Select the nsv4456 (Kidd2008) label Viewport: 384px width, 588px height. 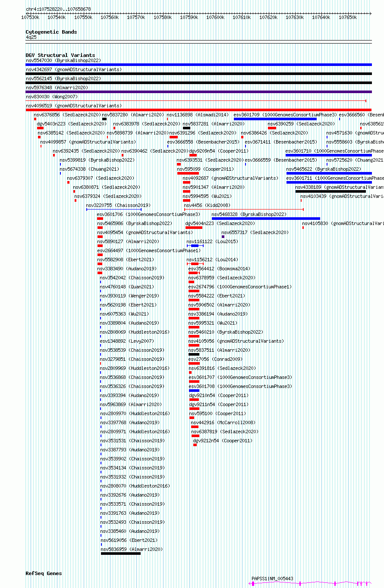coord(207,205)
